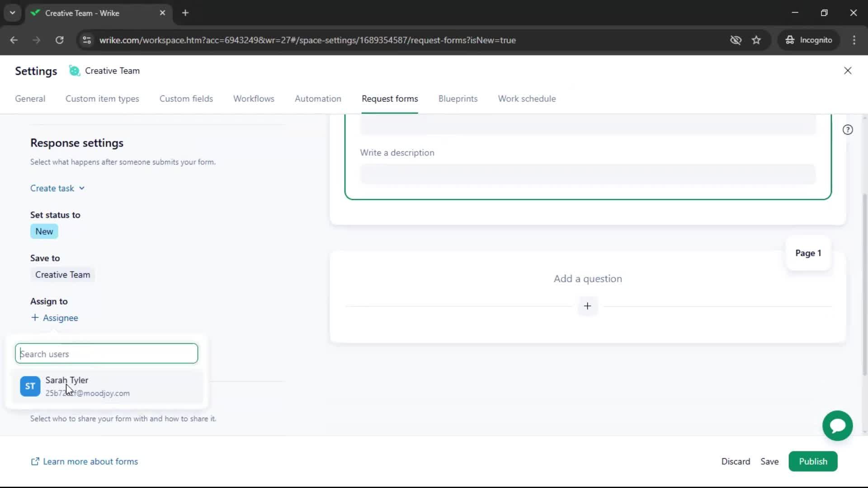The image size is (868, 488).
Task: Click the Creative Team title beside Settings
Action: tap(112, 71)
